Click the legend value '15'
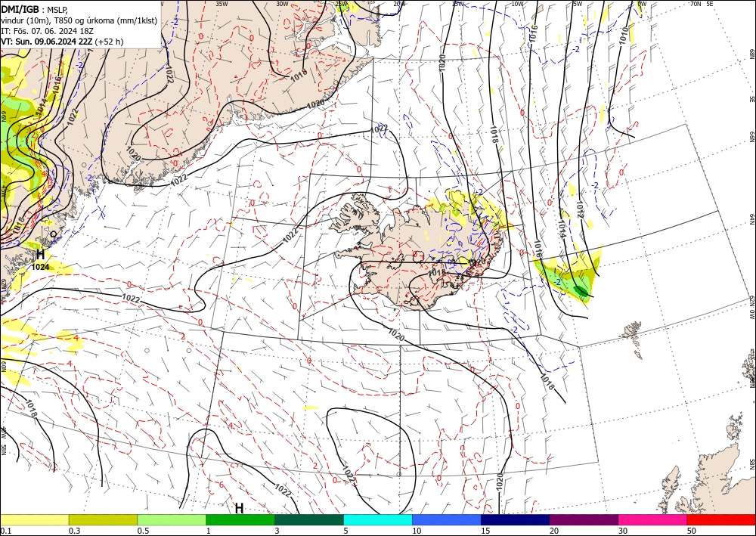 pyautogui.click(x=485, y=530)
